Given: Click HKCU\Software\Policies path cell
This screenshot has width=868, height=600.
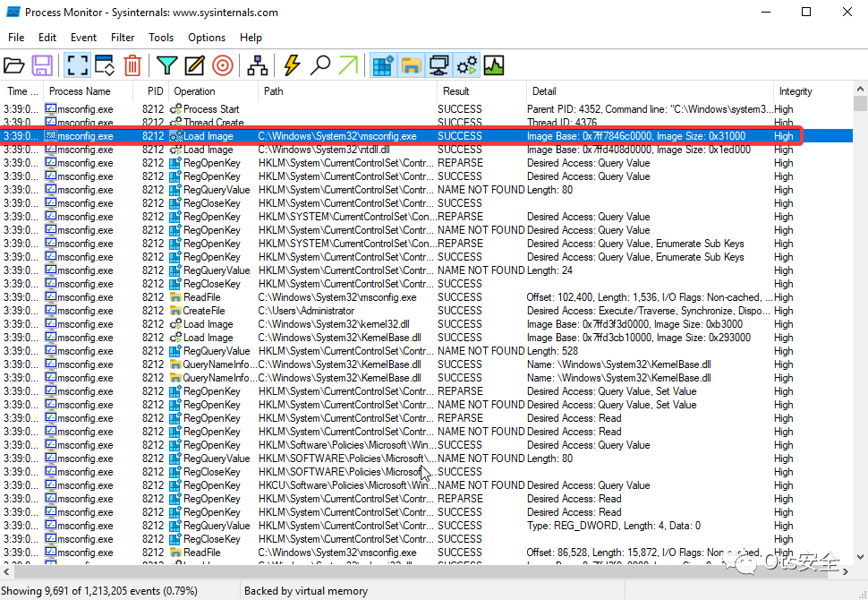Looking at the screenshot, I should click(x=347, y=485).
